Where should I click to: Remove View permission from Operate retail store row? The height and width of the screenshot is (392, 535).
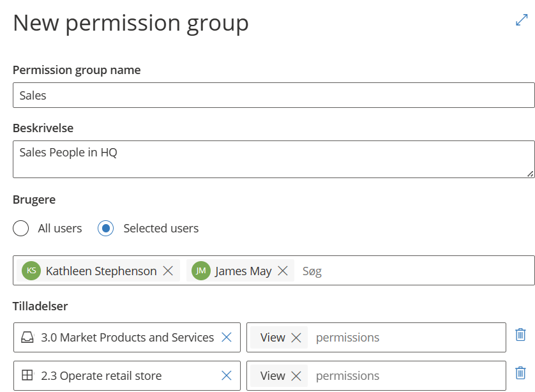click(296, 376)
